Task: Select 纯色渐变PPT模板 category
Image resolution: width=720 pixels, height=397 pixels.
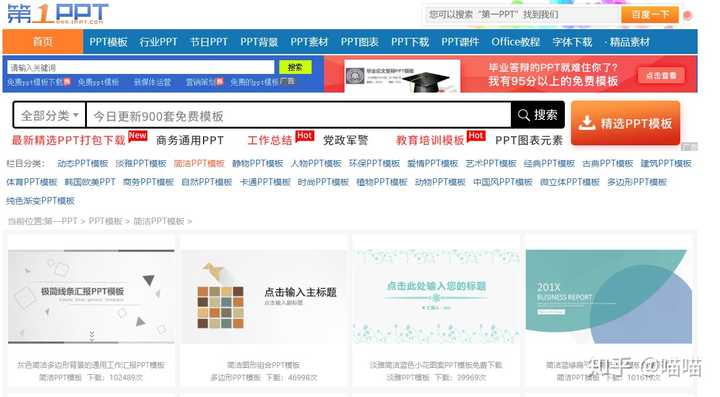Action: pyautogui.click(x=40, y=201)
